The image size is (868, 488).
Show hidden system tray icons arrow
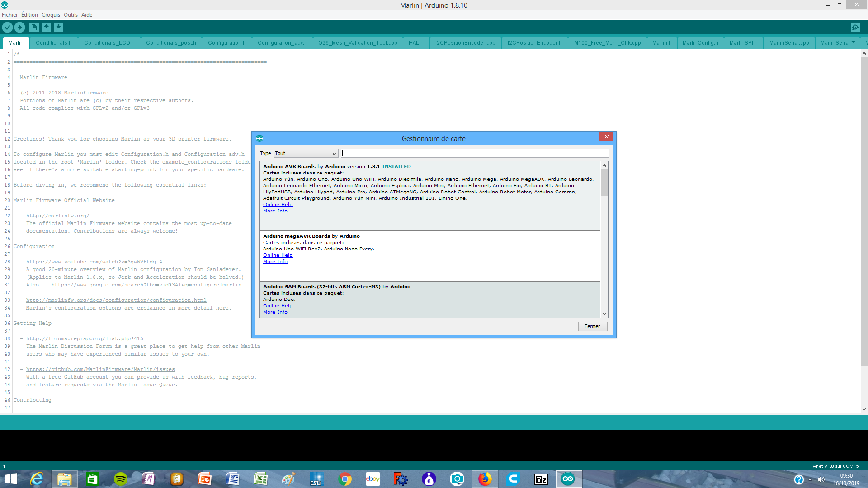[810, 479]
